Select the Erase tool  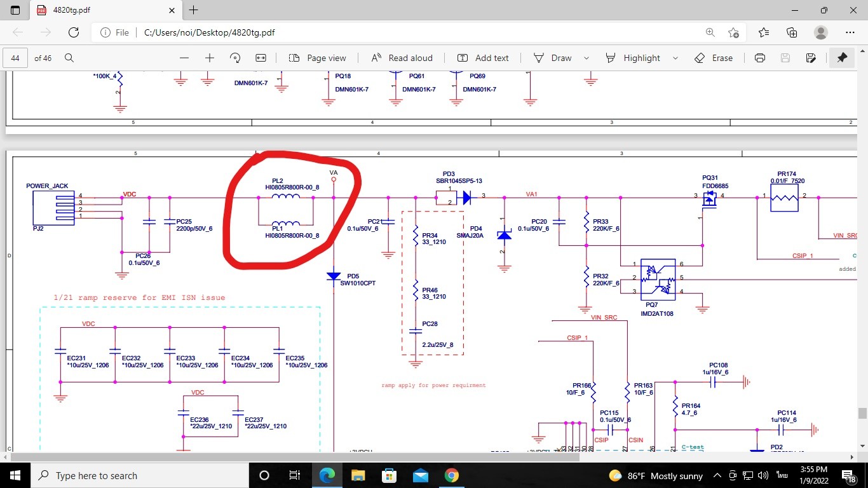pyautogui.click(x=714, y=58)
